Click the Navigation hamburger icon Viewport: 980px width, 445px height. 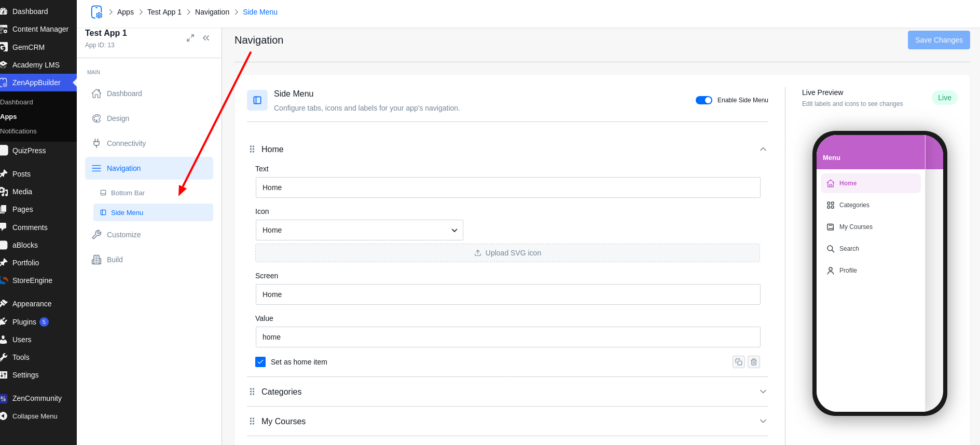tap(96, 168)
